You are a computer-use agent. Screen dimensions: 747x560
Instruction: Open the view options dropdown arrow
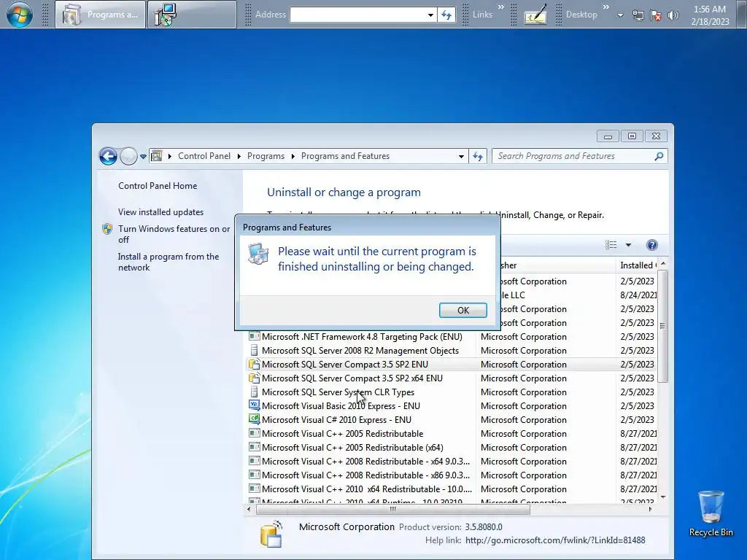click(x=628, y=245)
